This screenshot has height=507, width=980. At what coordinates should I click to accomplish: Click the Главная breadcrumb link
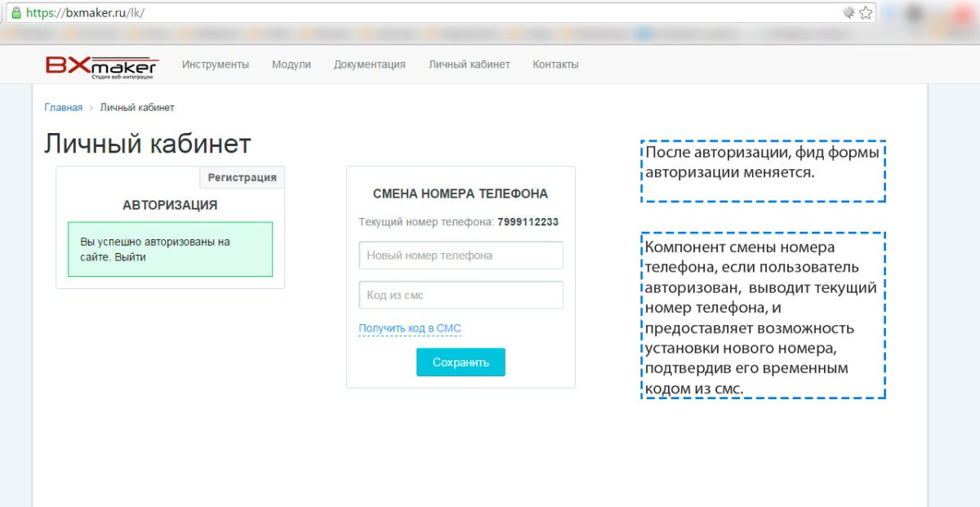pyautogui.click(x=63, y=107)
